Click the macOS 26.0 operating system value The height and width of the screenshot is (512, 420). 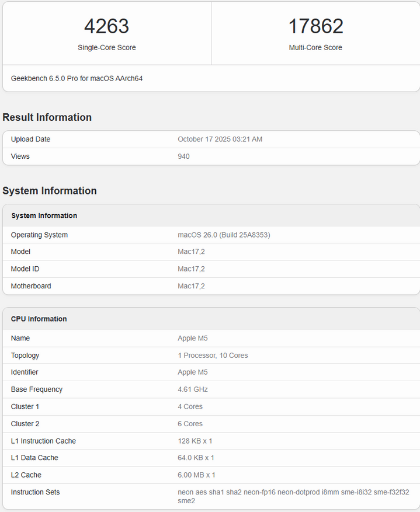coord(224,235)
